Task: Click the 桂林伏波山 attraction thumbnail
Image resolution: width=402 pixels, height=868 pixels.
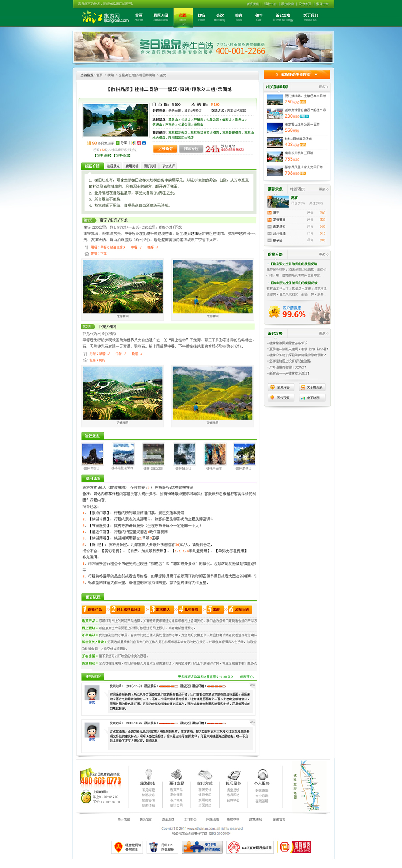Action: (x=92, y=454)
